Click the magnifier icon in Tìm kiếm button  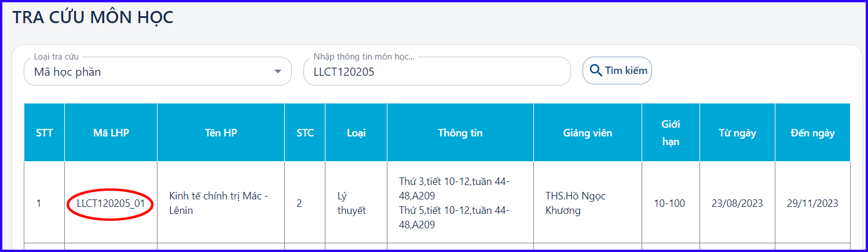tap(596, 71)
